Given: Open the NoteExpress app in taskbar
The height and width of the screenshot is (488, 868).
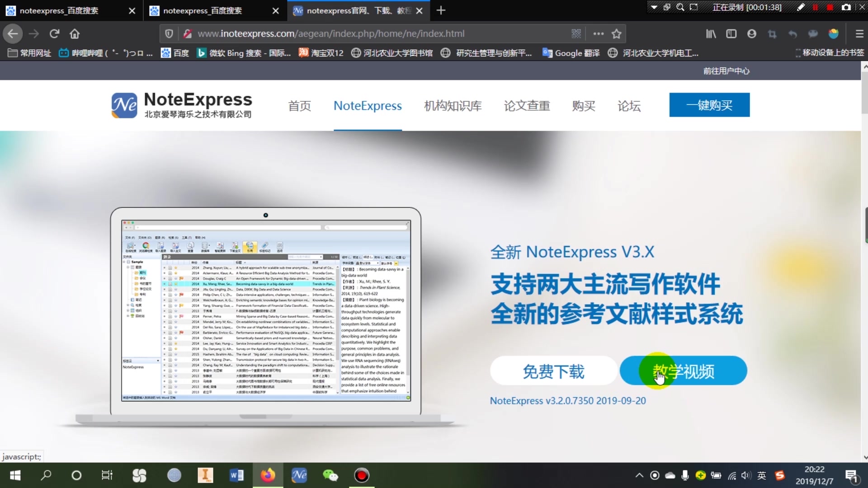Looking at the screenshot, I should click(x=299, y=475).
